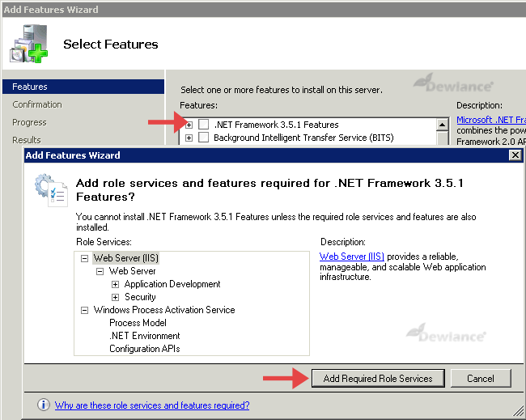Viewport: 526px width, 420px height.
Task: Collapse the Web Server sub-node
Action: click(x=100, y=271)
